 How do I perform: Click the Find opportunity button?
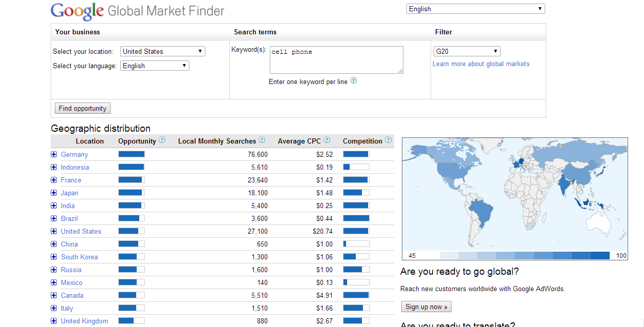[82, 108]
